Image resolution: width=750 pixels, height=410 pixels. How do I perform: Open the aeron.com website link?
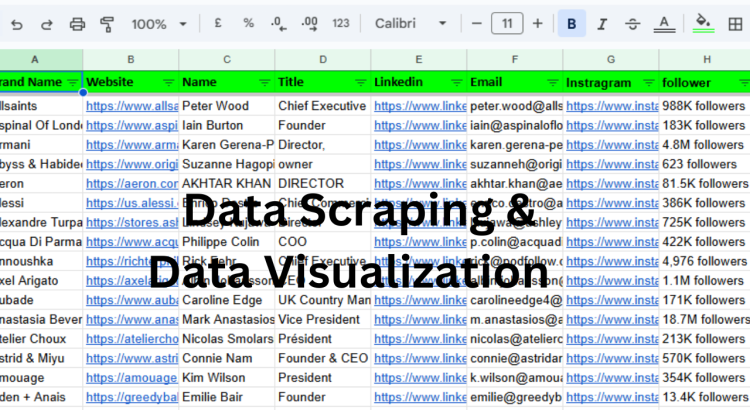(x=132, y=183)
